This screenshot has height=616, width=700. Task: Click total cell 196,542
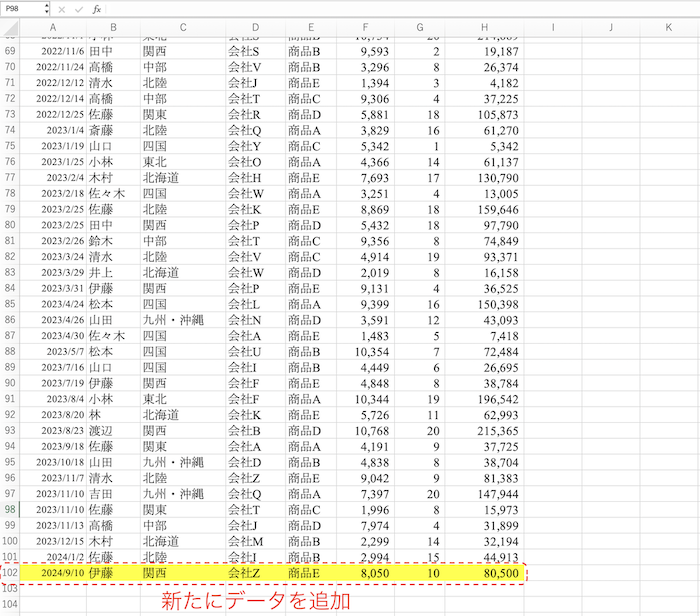(x=484, y=399)
